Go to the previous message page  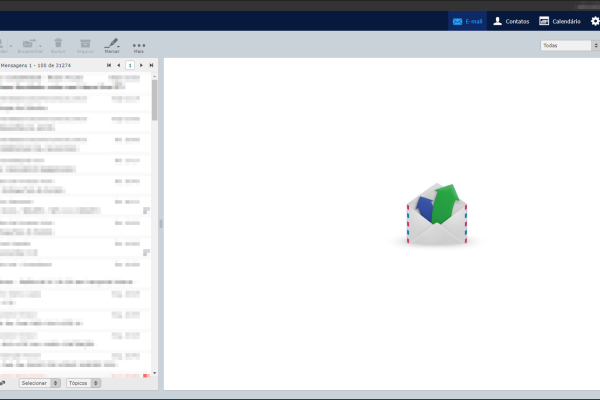point(119,65)
